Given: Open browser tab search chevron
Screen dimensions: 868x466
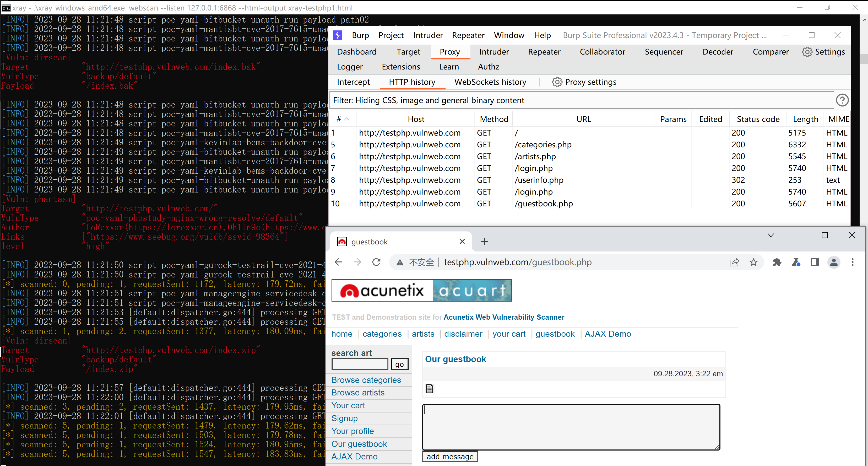Looking at the screenshot, I should [x=771, y=235].
